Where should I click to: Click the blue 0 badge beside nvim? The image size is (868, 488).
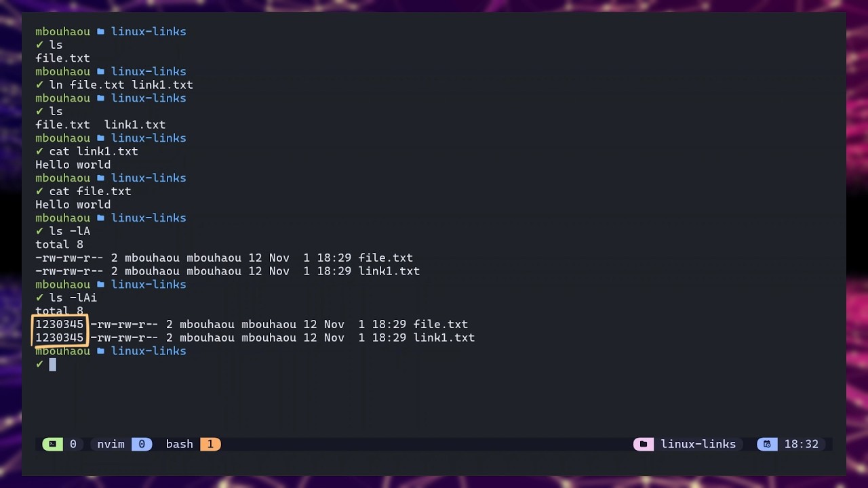(x=142, y=444)
